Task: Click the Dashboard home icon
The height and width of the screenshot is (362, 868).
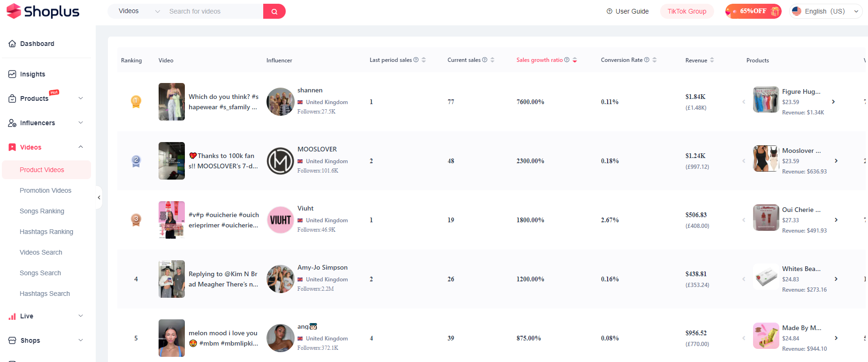Action: tap(12, 44)
